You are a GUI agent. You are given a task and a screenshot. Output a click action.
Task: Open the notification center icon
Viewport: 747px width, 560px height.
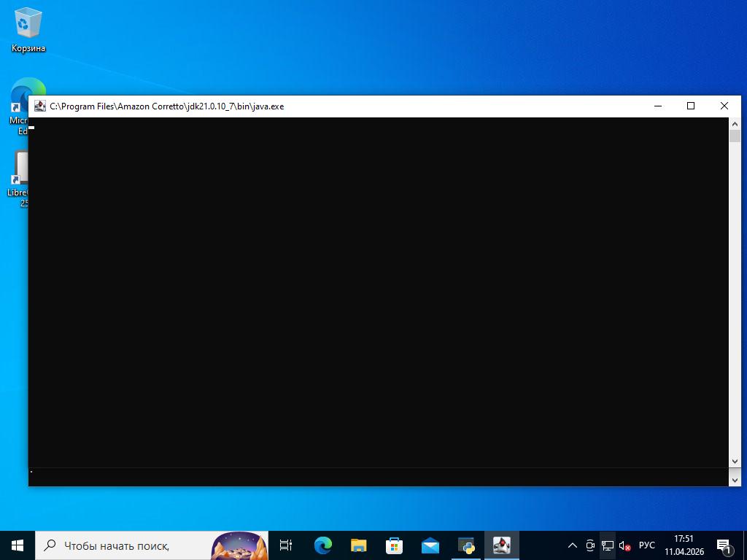725,545
